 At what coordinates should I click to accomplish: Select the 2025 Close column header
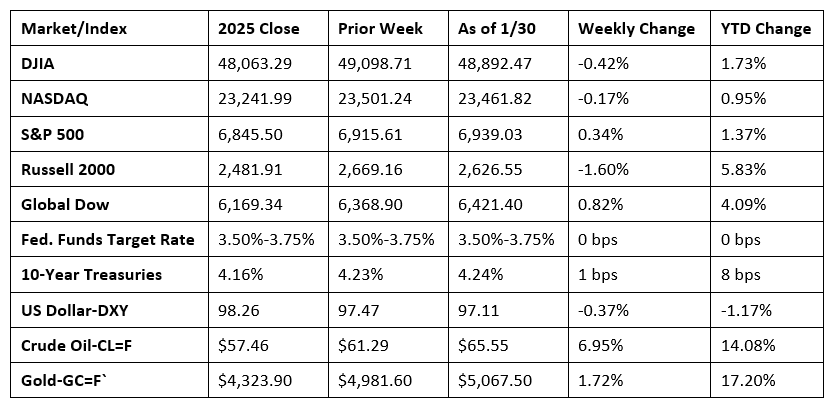(x=256, y=28)
